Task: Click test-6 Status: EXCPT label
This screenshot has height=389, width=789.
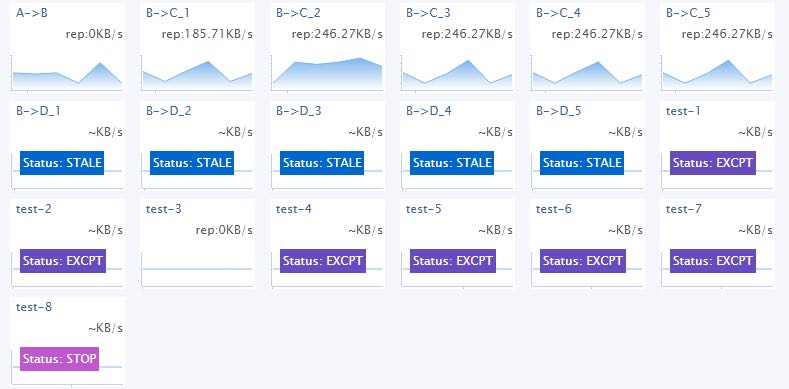Action: [x=583, y=261]
